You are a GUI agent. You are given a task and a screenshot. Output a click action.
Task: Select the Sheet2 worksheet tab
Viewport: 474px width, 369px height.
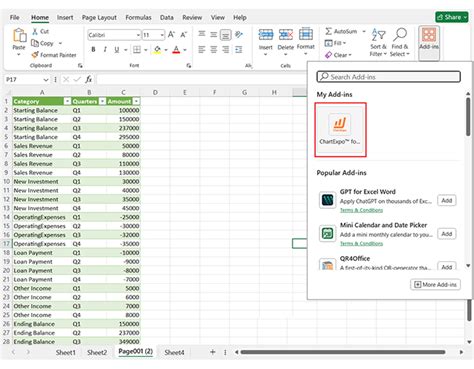pos(97,352)
